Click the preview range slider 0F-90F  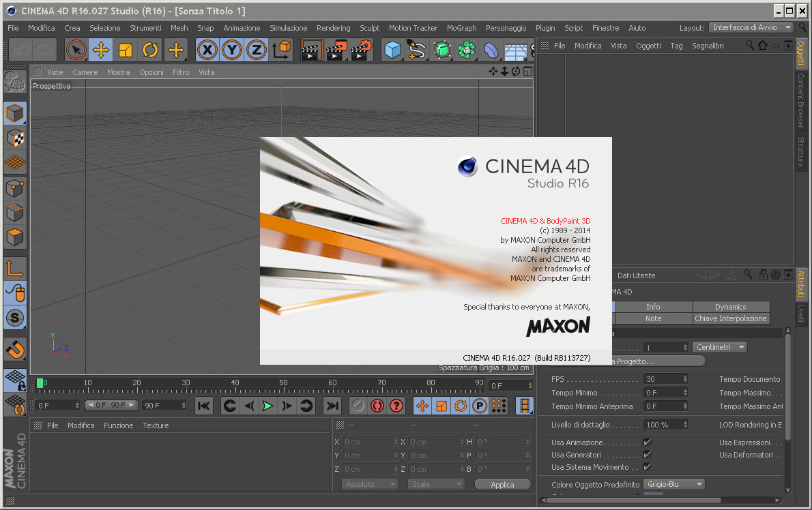click(x=111, y=405)
